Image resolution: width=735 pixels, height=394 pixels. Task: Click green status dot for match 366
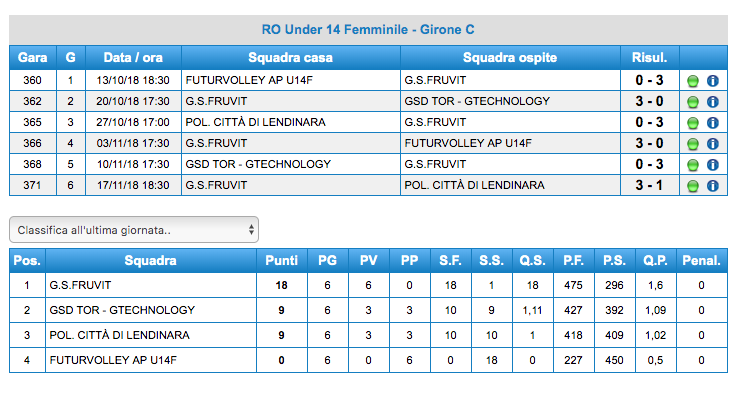(x=693, y=144)
